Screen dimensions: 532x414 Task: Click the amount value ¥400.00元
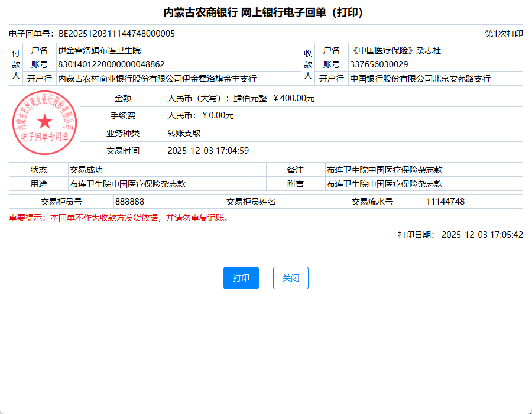pos(294,98)
